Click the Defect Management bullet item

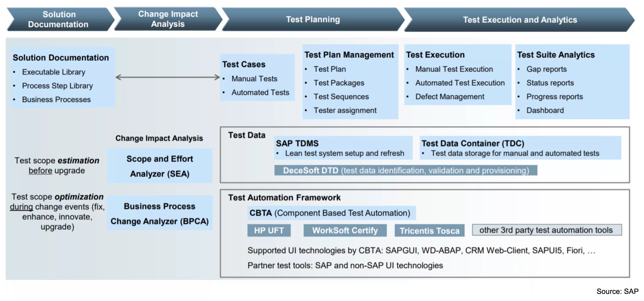pyautogui.click(x=449, y=97)
